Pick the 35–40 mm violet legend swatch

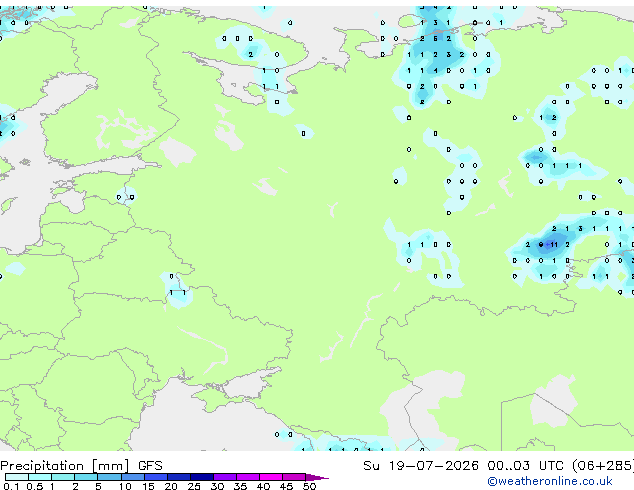(248, 477)
